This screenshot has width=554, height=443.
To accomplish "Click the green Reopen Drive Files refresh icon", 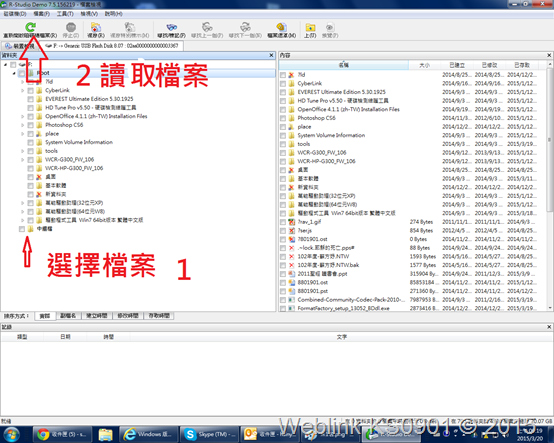I will pos(30,27).
